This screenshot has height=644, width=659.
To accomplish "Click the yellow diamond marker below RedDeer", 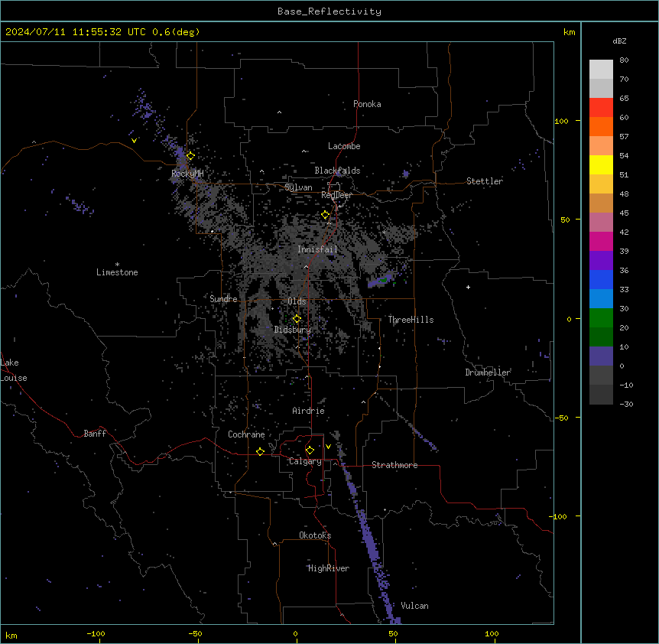I will [325, 215].
